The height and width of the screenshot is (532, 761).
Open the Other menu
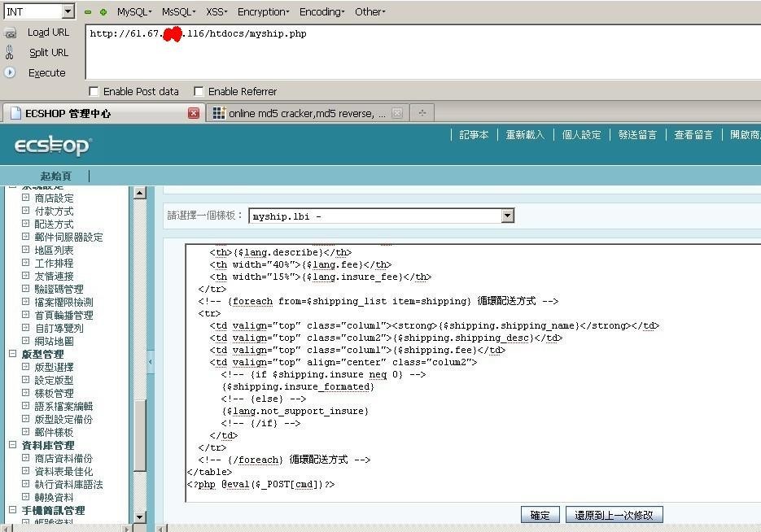click(370, 12)
